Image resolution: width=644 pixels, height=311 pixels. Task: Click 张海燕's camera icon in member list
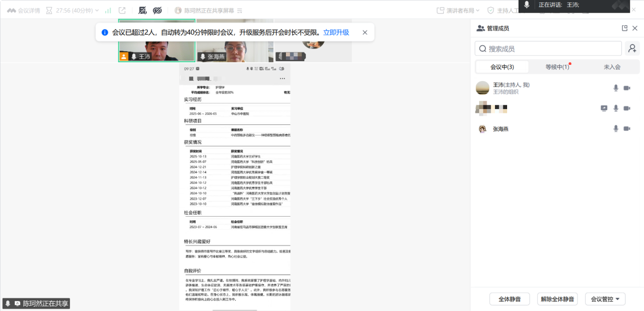click(627, 129)
